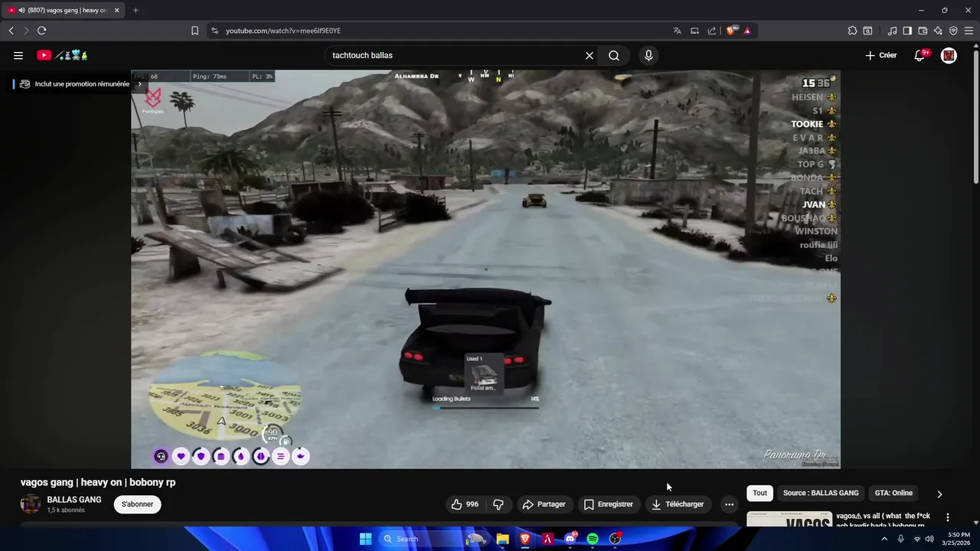The height and width of the screenshot is (551, 980).
Task: Click the Partager share button
Action: point(544,504)
